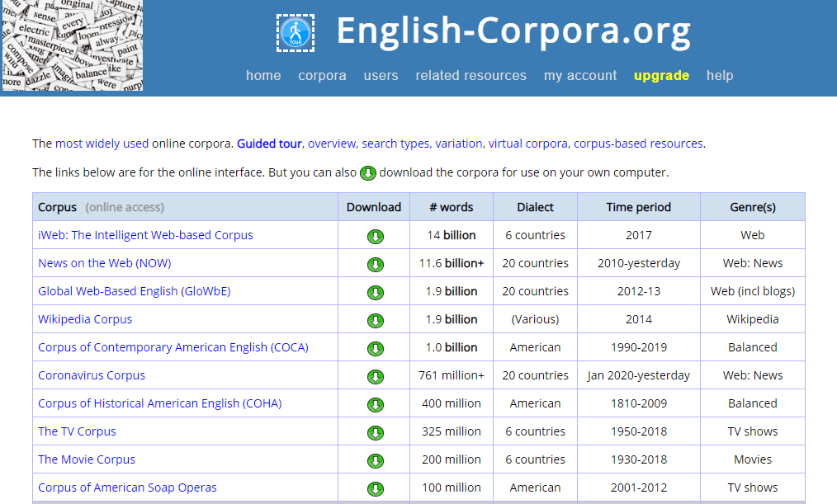
Task: Click the word-tiles logo image
Action: (x=72, y=45)
